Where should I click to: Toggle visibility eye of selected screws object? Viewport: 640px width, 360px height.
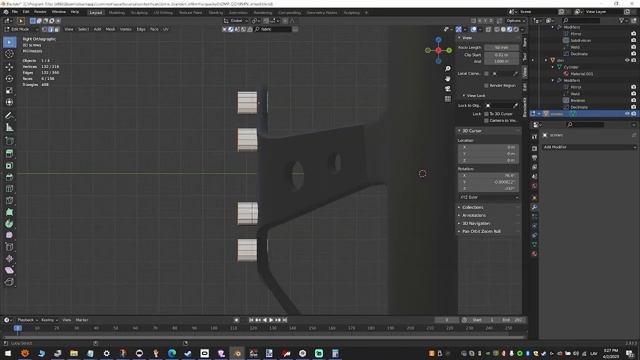[x=627, y=114]
